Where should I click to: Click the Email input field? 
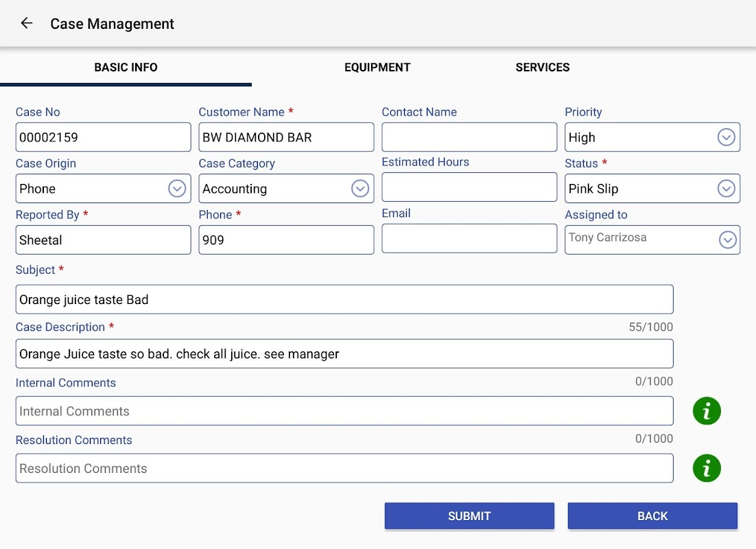point(469,239)
